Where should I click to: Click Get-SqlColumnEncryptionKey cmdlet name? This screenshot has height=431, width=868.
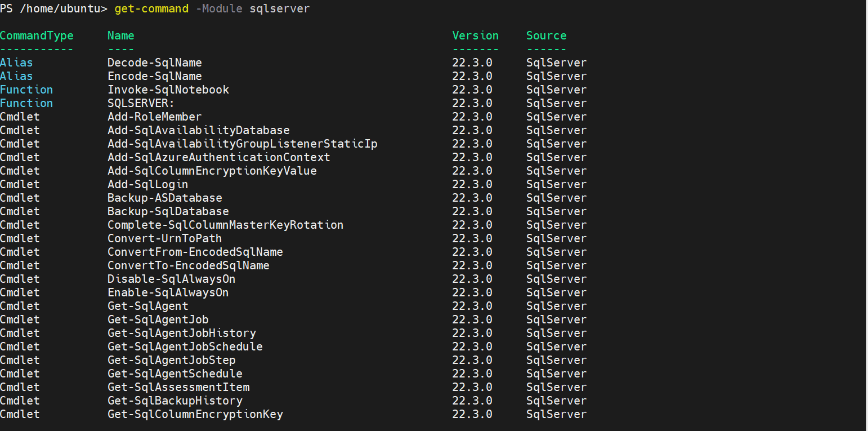[195, 414]
